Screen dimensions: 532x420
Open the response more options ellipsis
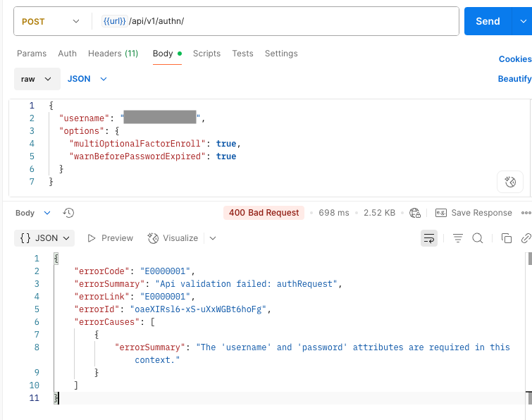coord(526,213)
